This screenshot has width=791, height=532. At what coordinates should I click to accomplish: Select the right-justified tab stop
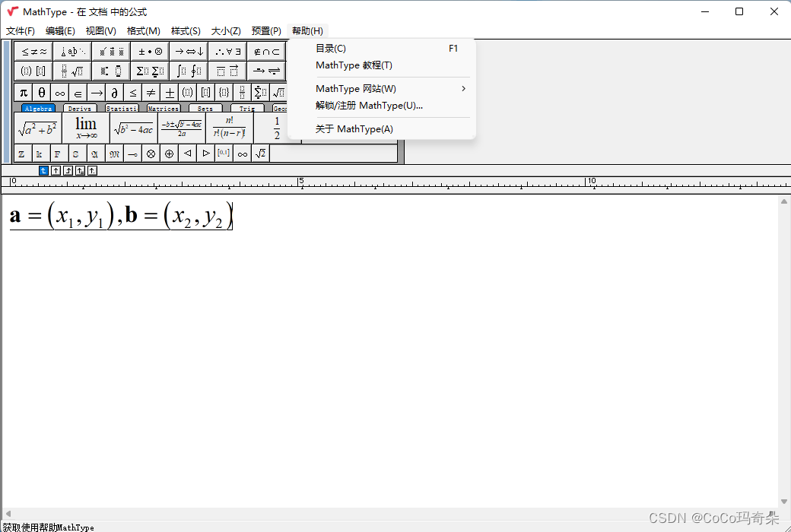point(68,170)
